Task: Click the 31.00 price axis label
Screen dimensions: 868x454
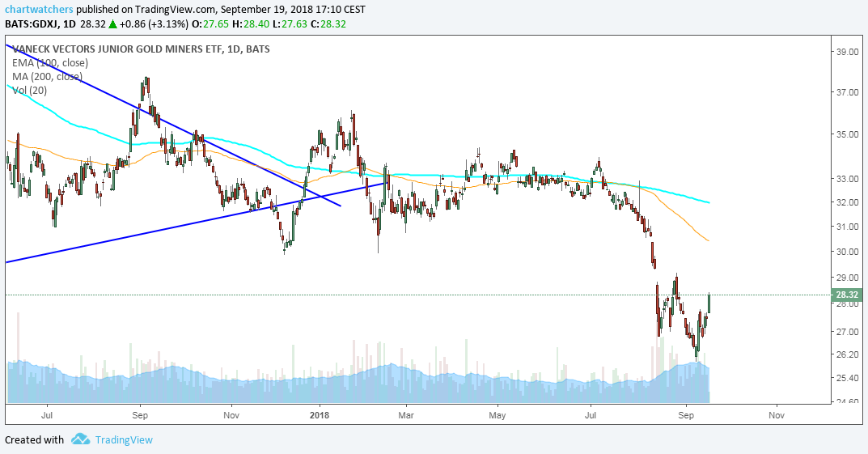Action: (x=847, y=227)
